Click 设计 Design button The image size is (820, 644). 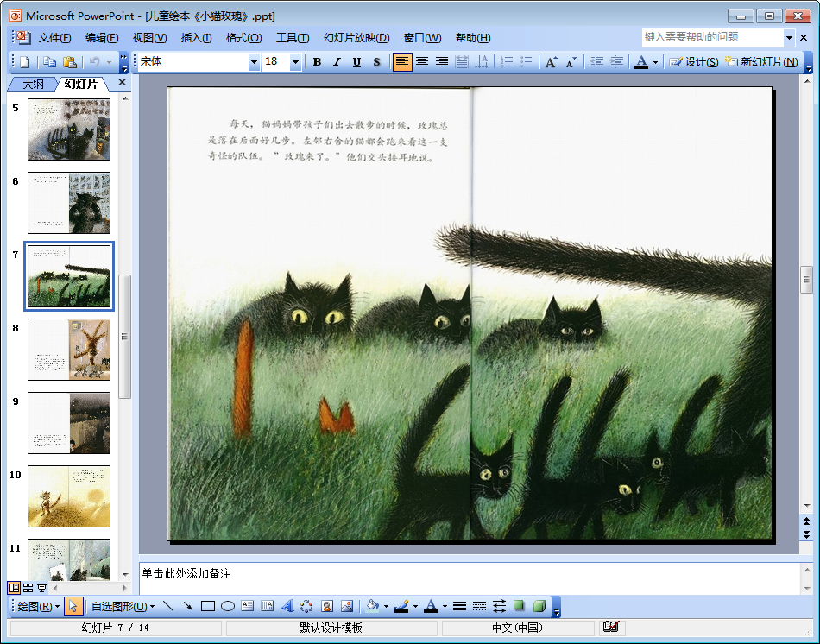click(x=694, y=62)
